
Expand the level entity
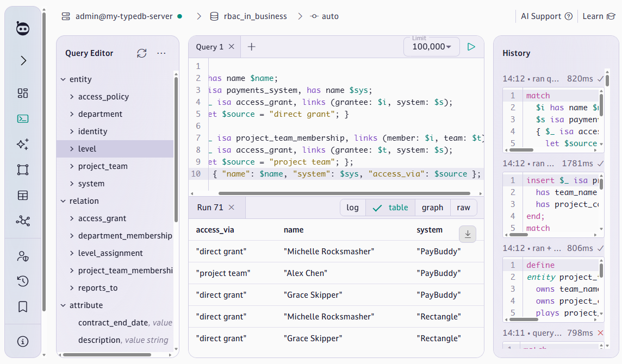coord(72,149)
